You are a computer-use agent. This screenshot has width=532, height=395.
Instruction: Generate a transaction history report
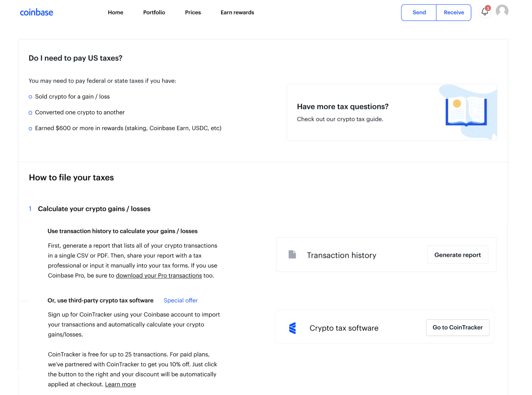[x=457, y=255]
